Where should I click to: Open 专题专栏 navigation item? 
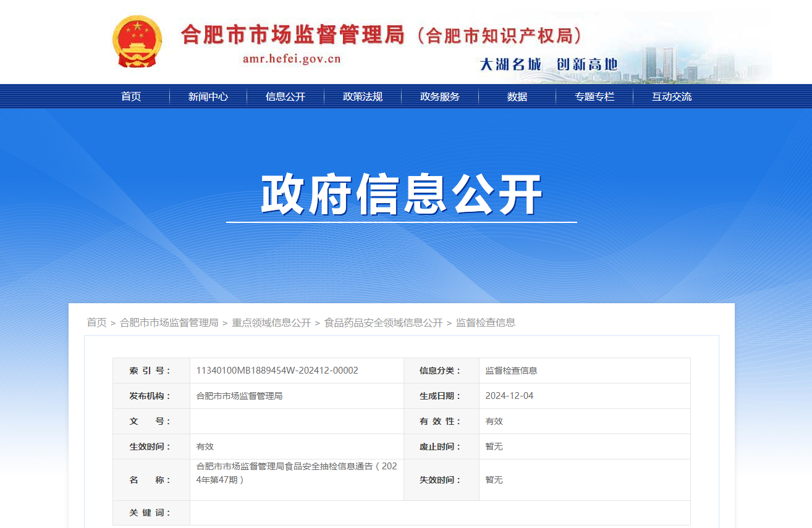[x=594, y=97]
